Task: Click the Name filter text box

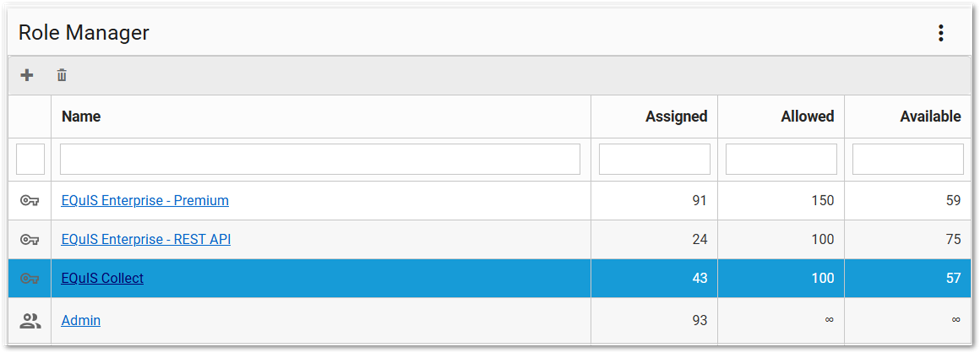Action: click(319, 159)
